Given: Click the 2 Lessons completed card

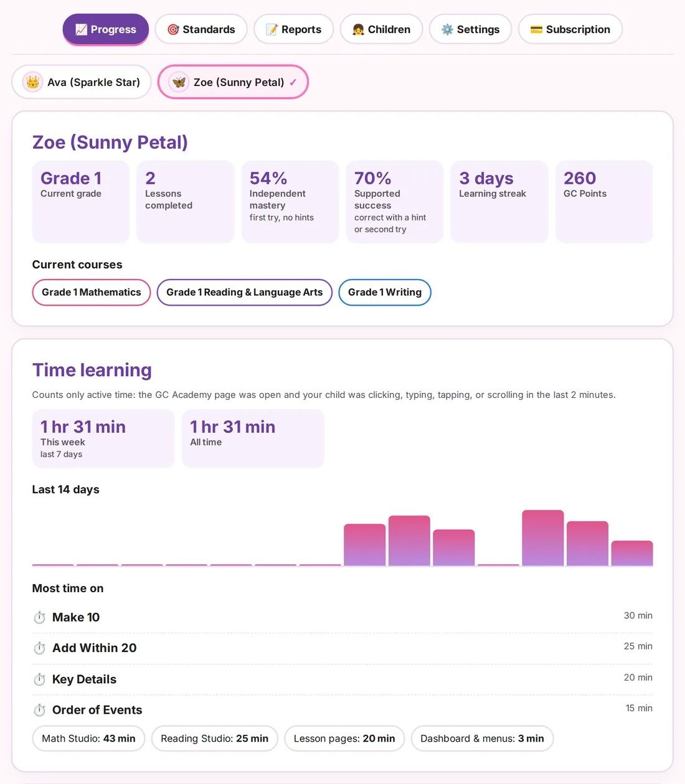Looking at the screenshot, I should point(186,202).
